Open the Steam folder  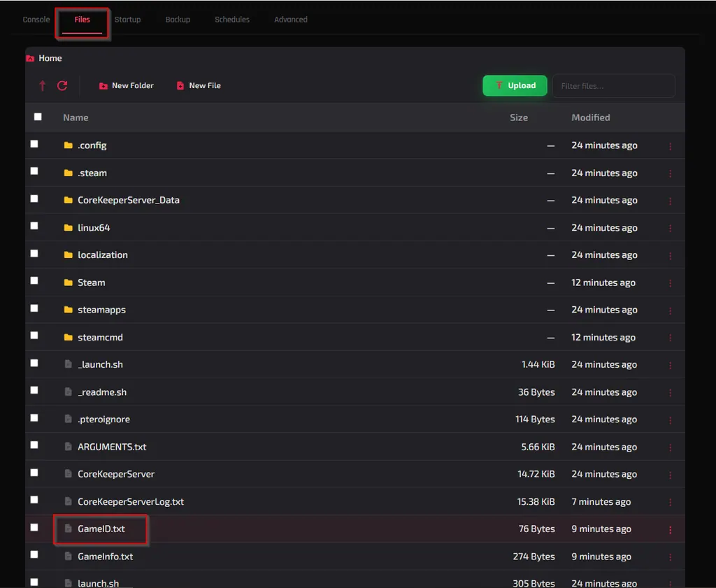[x=92, y=282]
